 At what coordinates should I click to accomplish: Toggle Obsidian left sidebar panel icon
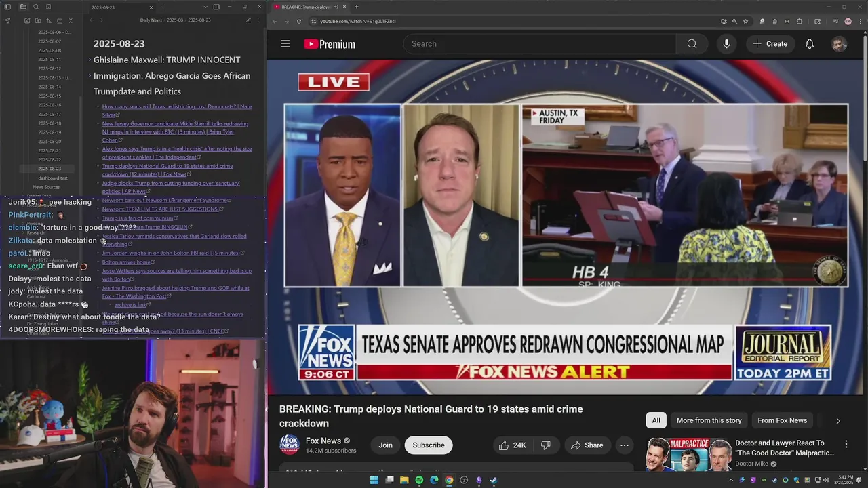[x=7, y=7]
